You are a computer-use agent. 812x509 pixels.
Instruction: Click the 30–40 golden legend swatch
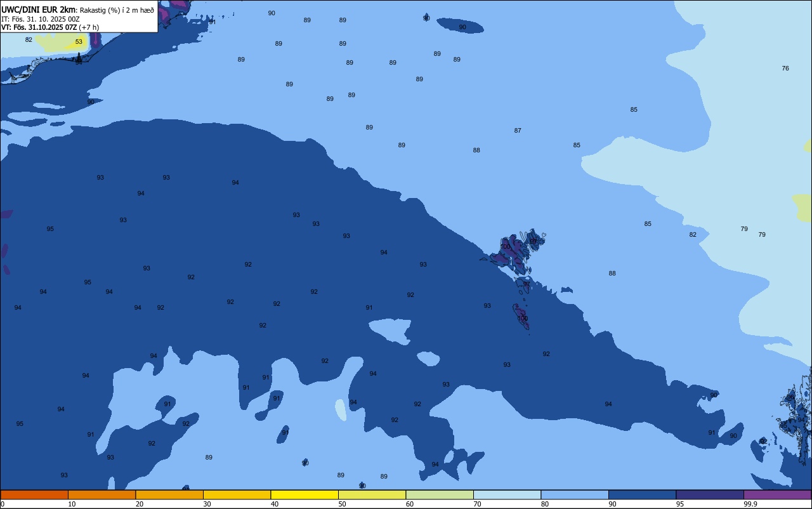(237, 494)
